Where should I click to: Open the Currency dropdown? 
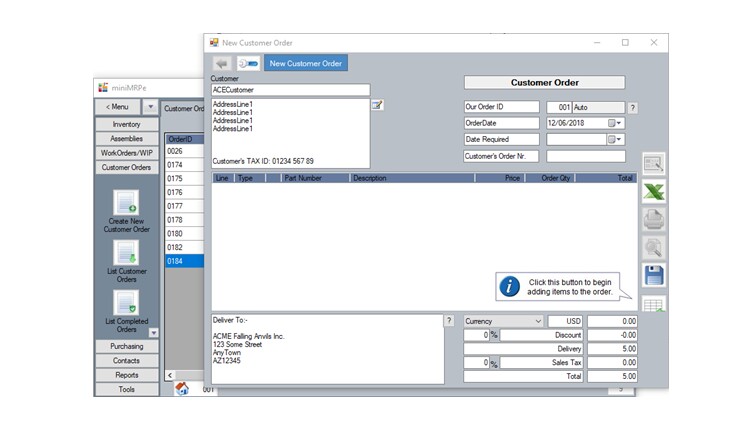click(x=538, y=321)
